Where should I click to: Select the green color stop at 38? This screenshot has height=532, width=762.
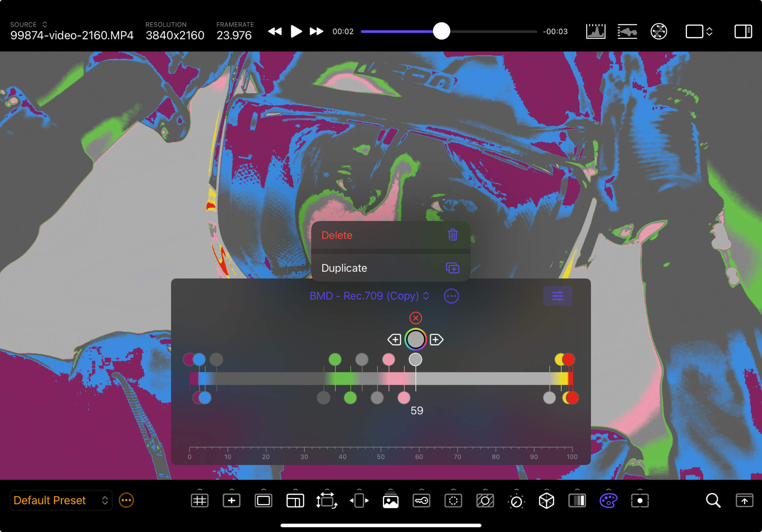(335, 359)
